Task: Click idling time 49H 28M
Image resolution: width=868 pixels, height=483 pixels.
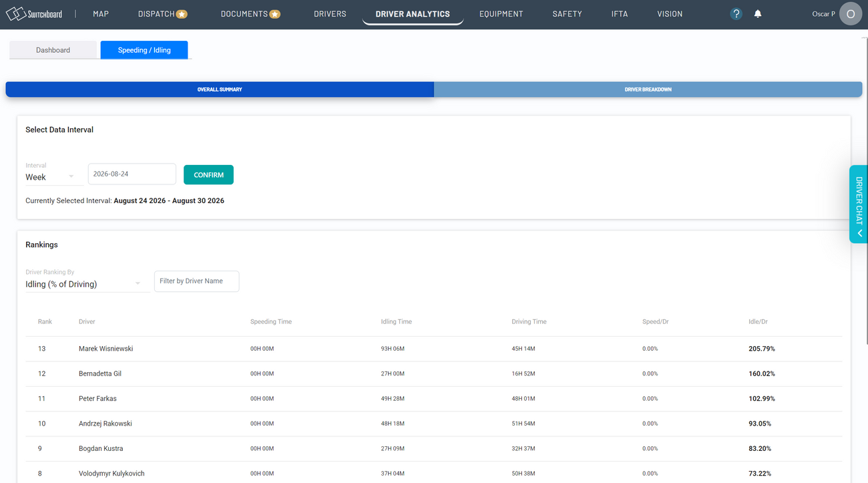Action: [393, 398]
